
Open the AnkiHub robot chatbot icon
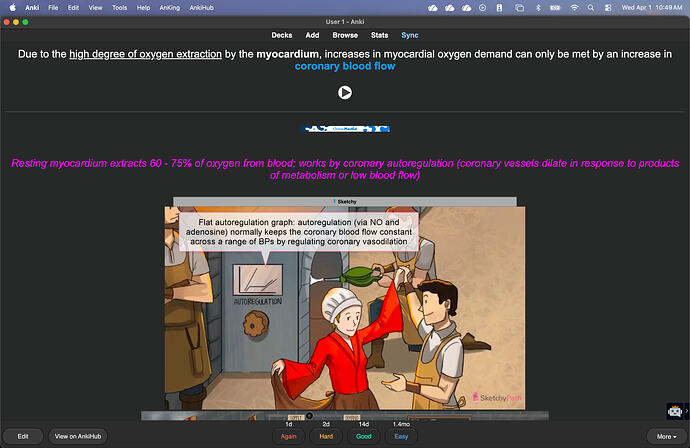pyautogui.click(x=675, y=411)
